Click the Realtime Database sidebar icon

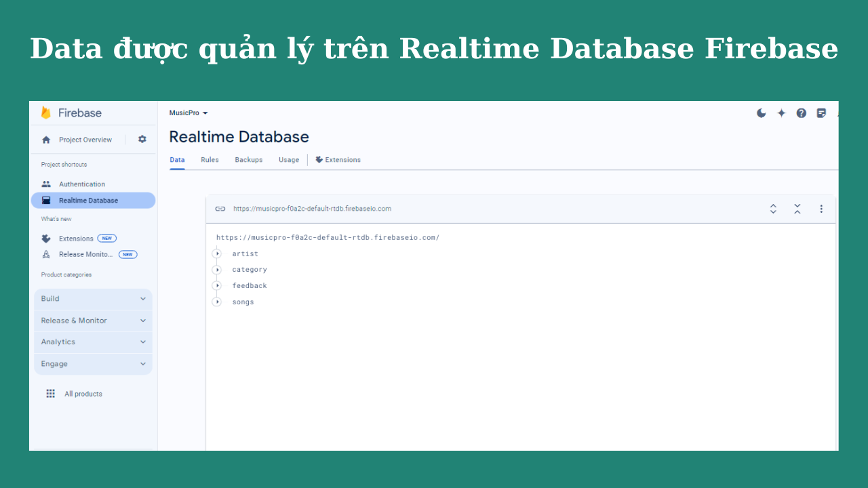point(46,201)
